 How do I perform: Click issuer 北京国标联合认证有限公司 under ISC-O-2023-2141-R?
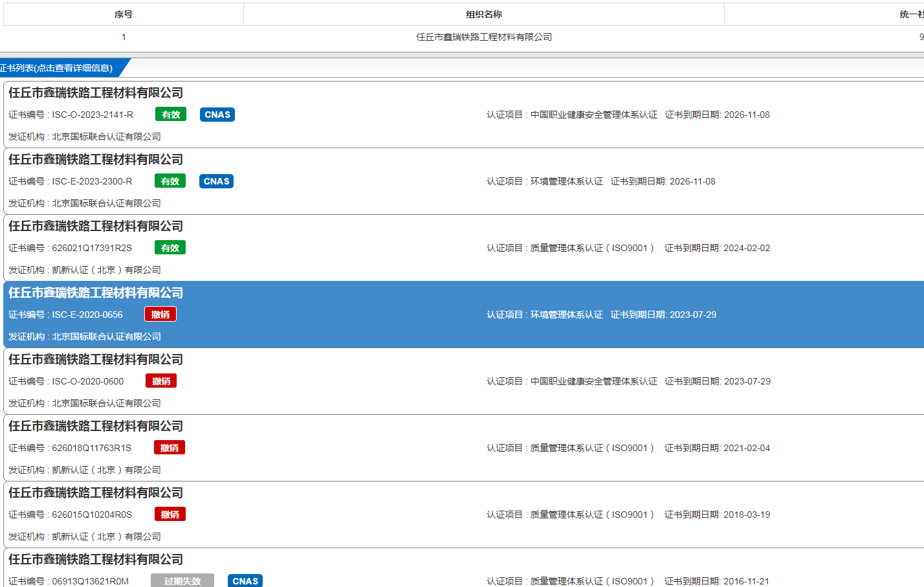106,137
